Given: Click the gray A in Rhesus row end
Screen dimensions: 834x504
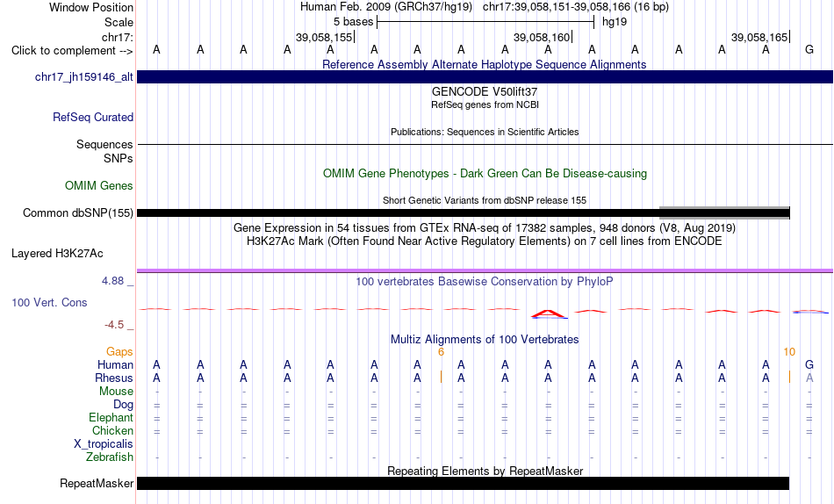Looking at the screenshot, I should (x=809, y=378).
